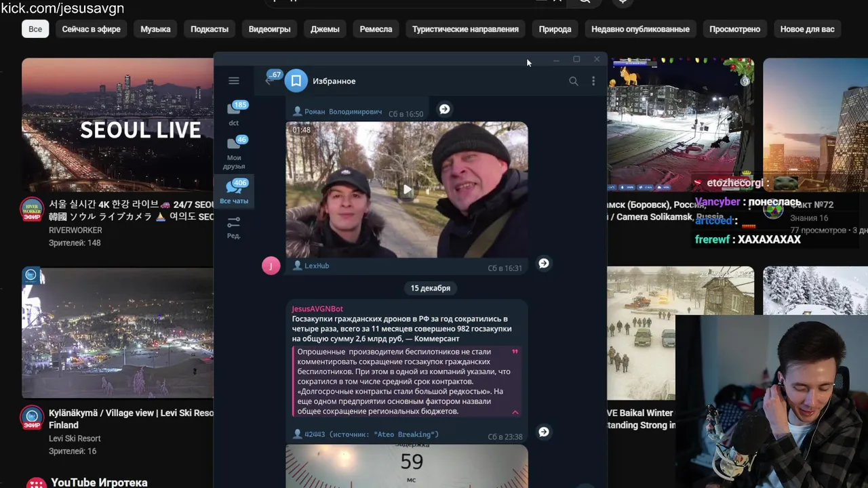868x488 pixels.
Task: Open the Мои друзья folder
Action: (x=234, y=152)
